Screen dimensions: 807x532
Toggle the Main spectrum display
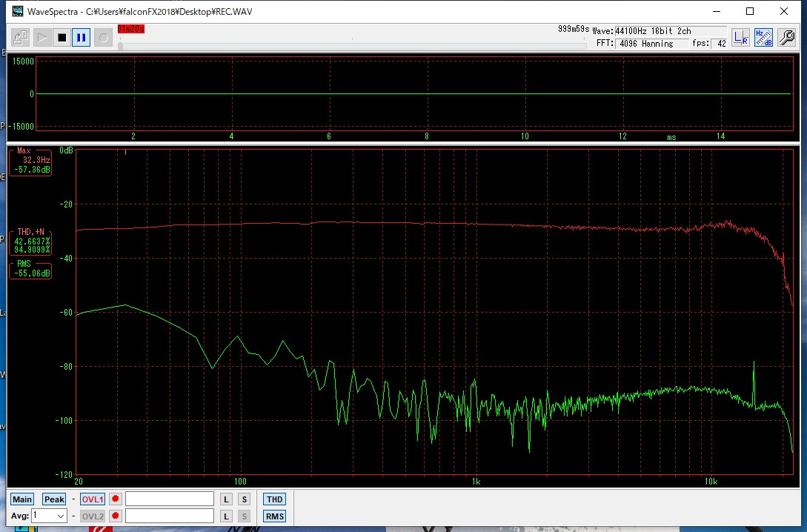pos(22,499)
